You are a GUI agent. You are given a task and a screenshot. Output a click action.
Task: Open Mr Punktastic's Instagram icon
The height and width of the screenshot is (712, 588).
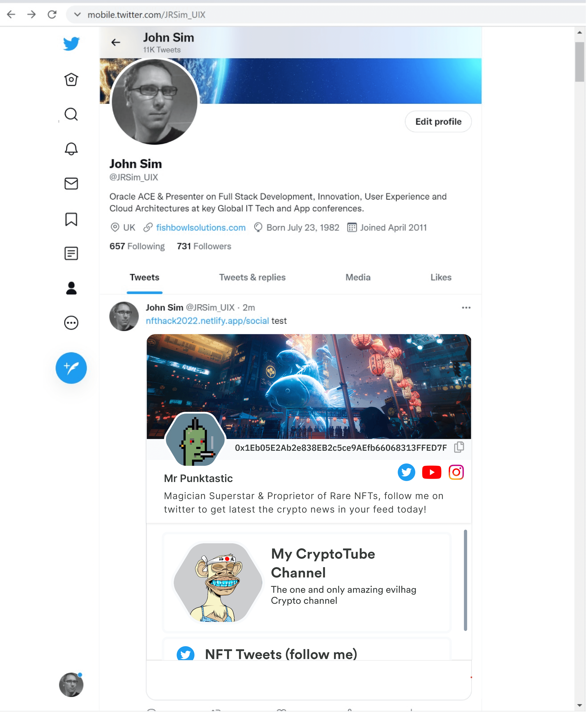pyautogui.click(x=456, y=472)
